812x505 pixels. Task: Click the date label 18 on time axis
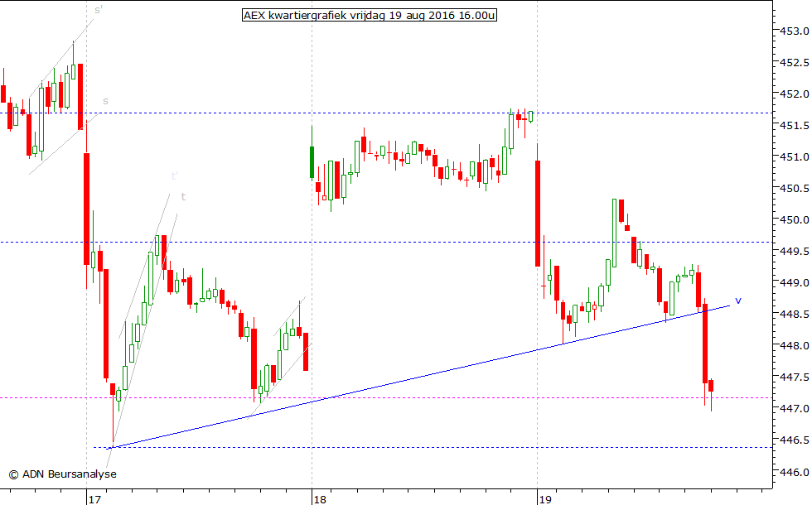(320, 499)
